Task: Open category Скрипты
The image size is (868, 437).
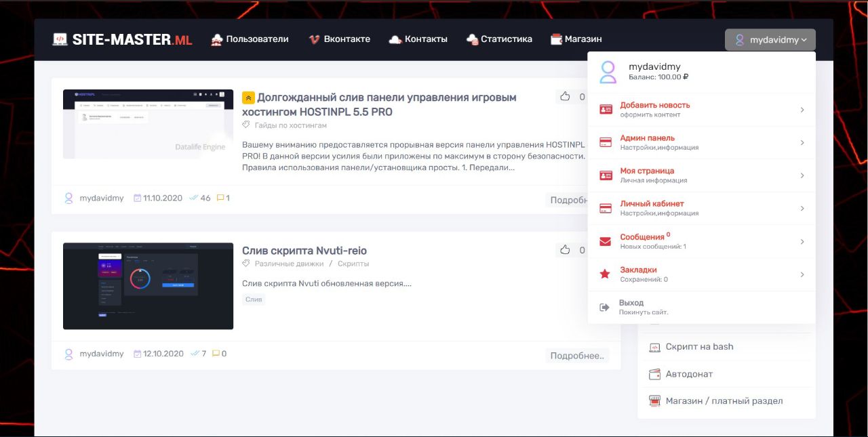Action: click(x=353, y=264)
